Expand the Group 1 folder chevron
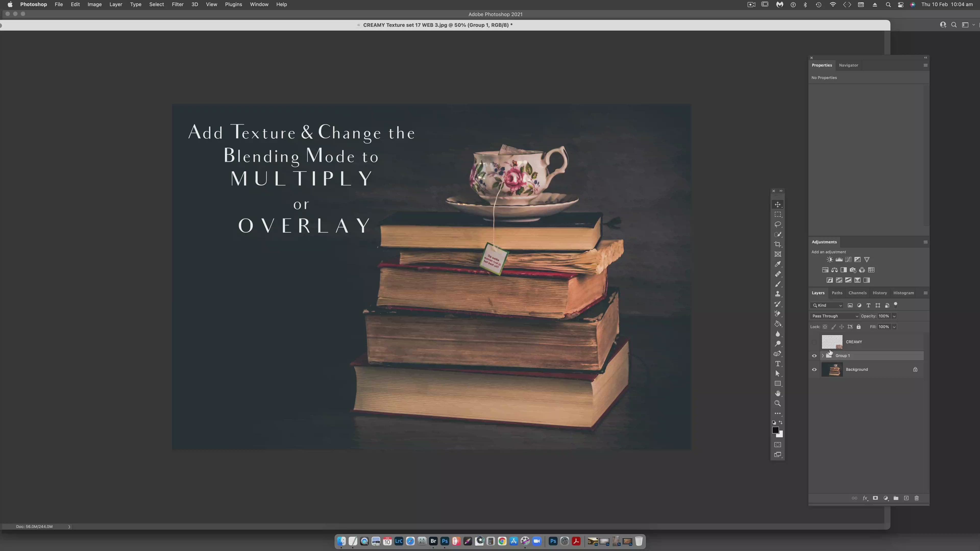Image resolution: width=980 pixels, height=551 pixels. pyautogui.click(x=823, y=356)
